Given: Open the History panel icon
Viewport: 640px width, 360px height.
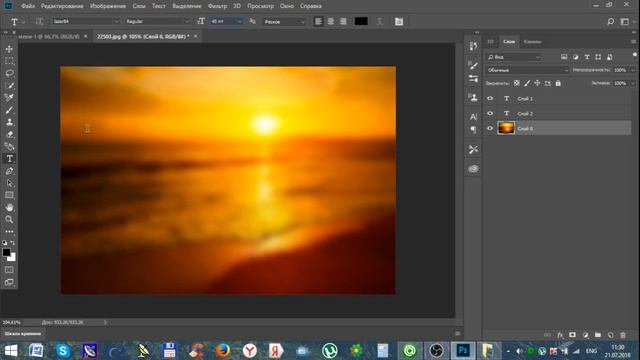Looking at the screenshot, I should click(473, 46).
